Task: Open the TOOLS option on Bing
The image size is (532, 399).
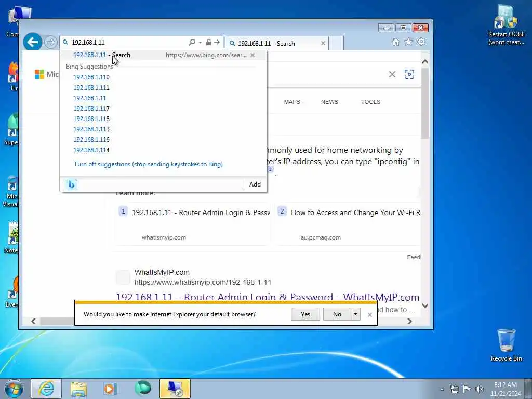Action: click(x=370, y=102)
